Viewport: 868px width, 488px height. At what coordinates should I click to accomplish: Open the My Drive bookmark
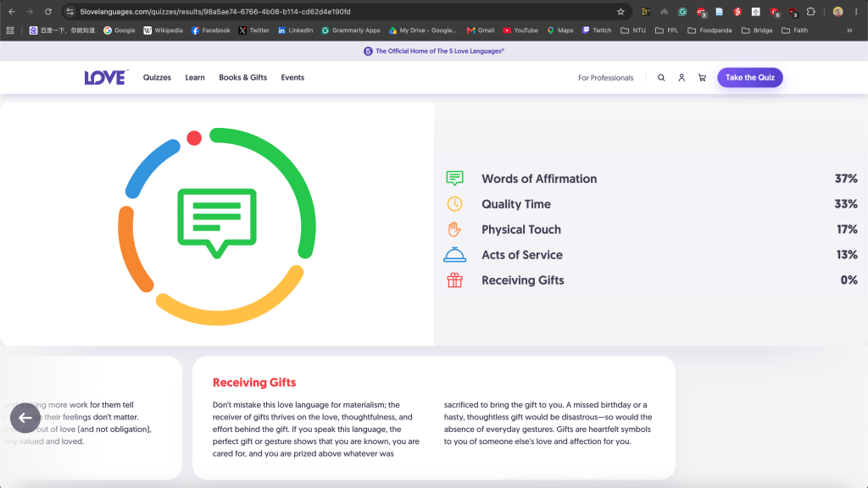pos(422,30)
